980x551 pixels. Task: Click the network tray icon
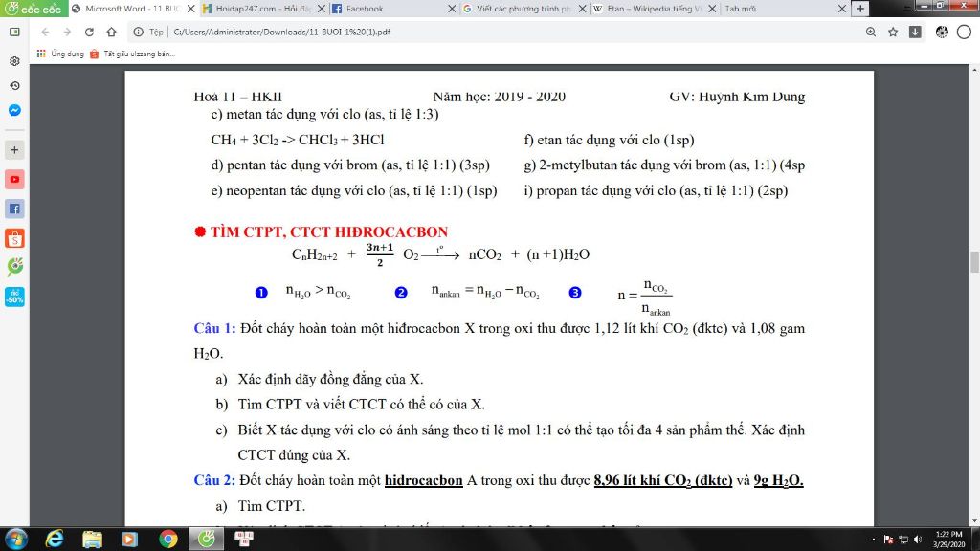click(903, 540)
